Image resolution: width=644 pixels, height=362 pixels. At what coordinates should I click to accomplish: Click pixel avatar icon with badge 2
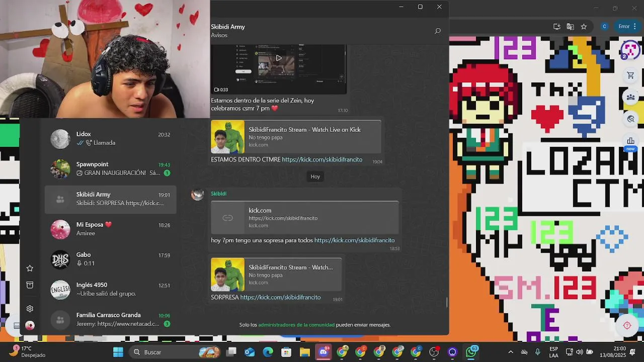coord(630,50)
